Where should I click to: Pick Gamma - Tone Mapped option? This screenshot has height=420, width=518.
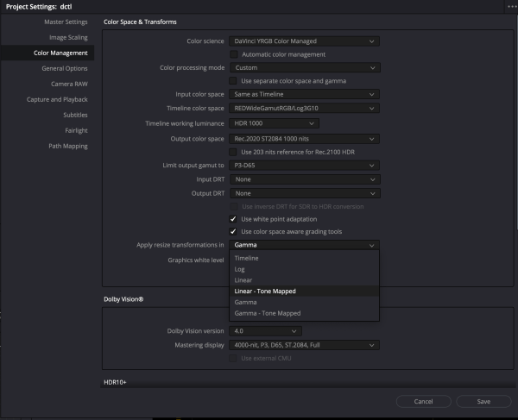pos(267,314)
